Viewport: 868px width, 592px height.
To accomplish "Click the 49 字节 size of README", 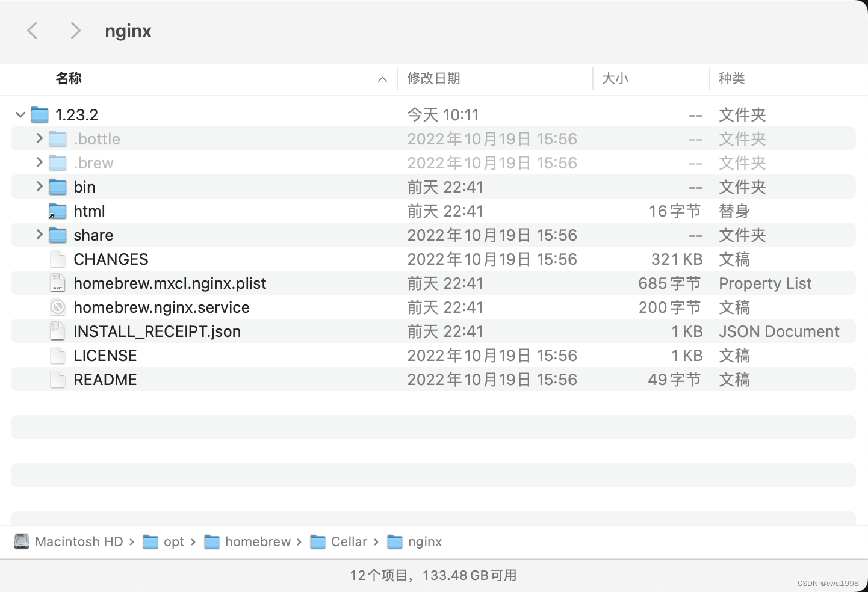I will pos(675,379).
